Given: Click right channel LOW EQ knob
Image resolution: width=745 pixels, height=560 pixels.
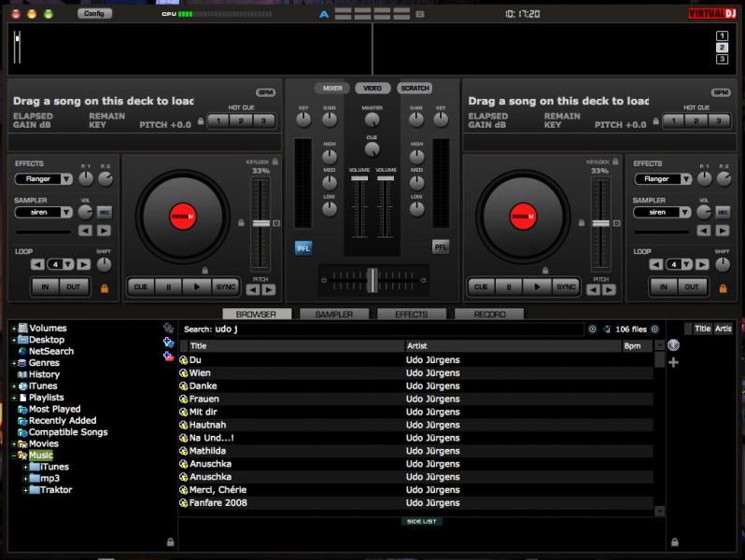Looking at the screenshot, I should coord(416,208).
